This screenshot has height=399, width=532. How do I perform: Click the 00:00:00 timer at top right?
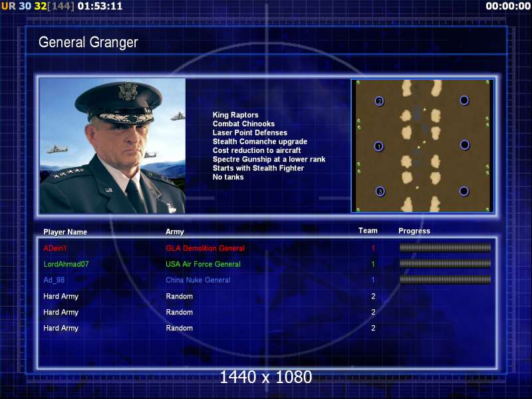click(508, 6)
